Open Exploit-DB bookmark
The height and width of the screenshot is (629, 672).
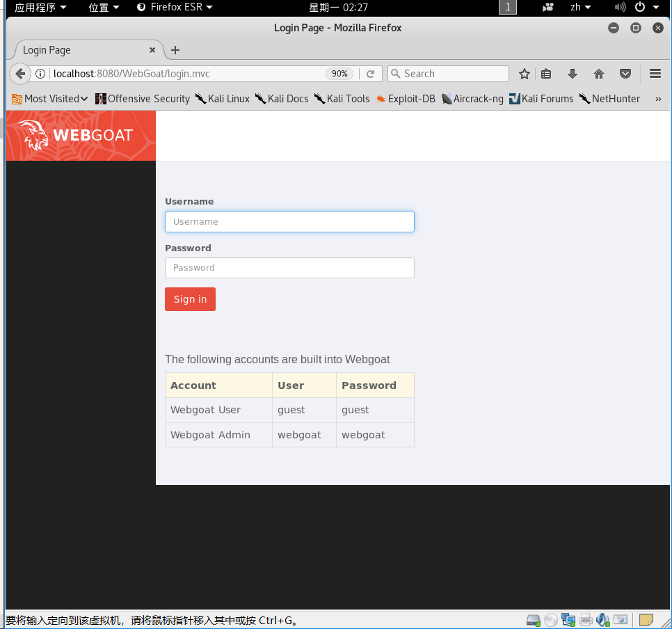[x=406, y=99]
